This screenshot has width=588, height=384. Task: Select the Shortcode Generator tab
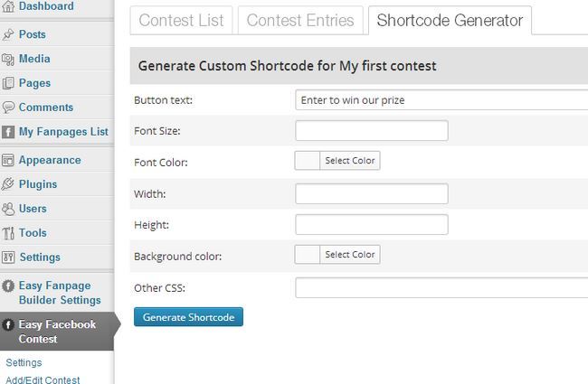(x=450, y=20)
